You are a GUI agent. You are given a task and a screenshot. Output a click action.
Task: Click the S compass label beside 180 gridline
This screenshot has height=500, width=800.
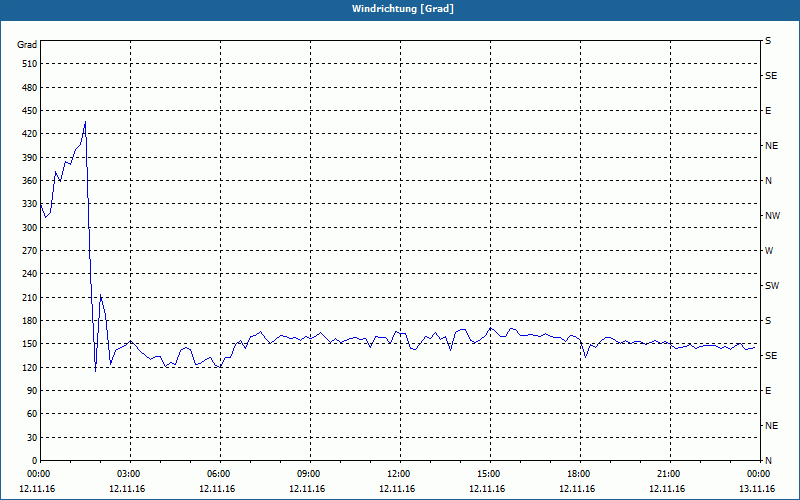(x=768, y=321)
